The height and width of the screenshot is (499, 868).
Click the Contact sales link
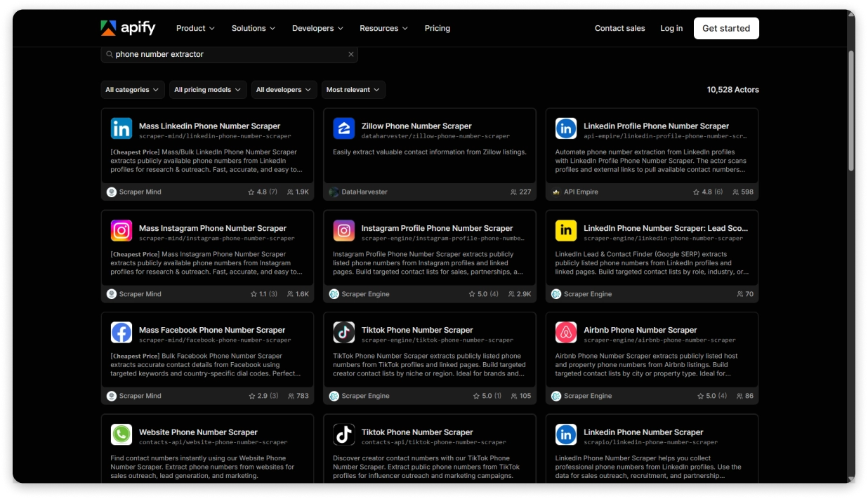[619, 28]
